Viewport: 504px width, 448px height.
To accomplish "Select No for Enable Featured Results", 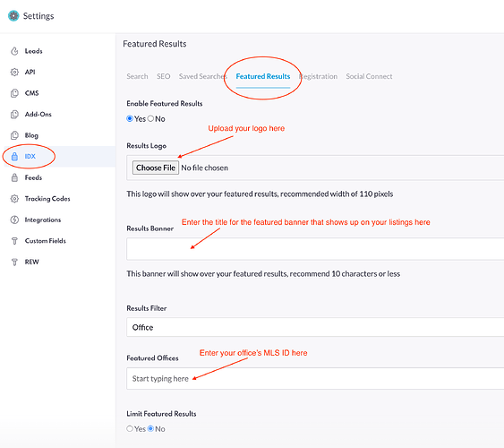I will [150, 118].
